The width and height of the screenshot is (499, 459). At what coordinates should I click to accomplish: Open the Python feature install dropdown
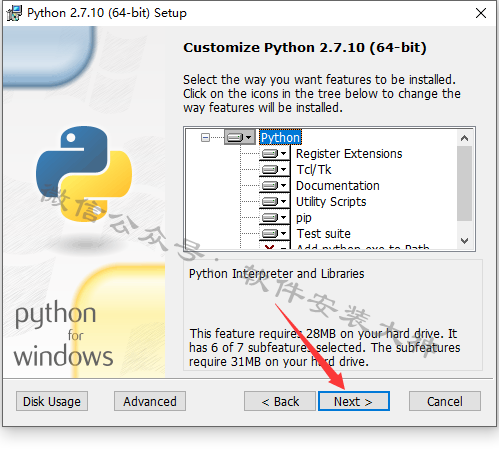pos(240,137)
